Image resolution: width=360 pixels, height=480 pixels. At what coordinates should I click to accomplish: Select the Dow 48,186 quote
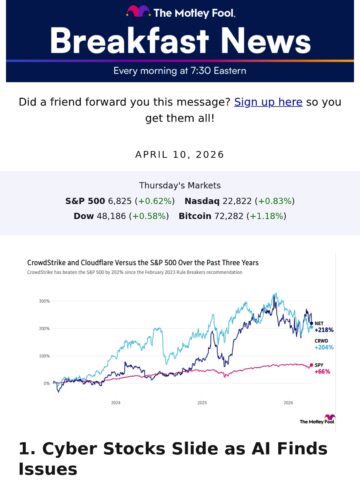(121, 216)
